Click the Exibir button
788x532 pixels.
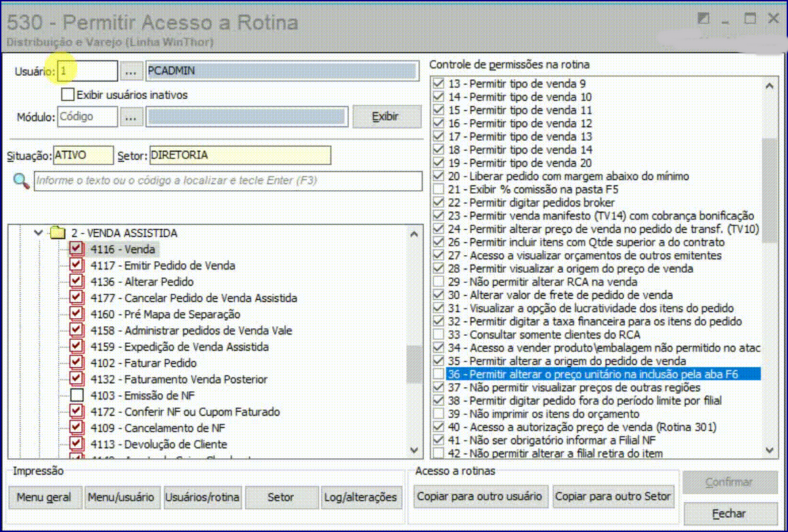(x=386, y=116)
